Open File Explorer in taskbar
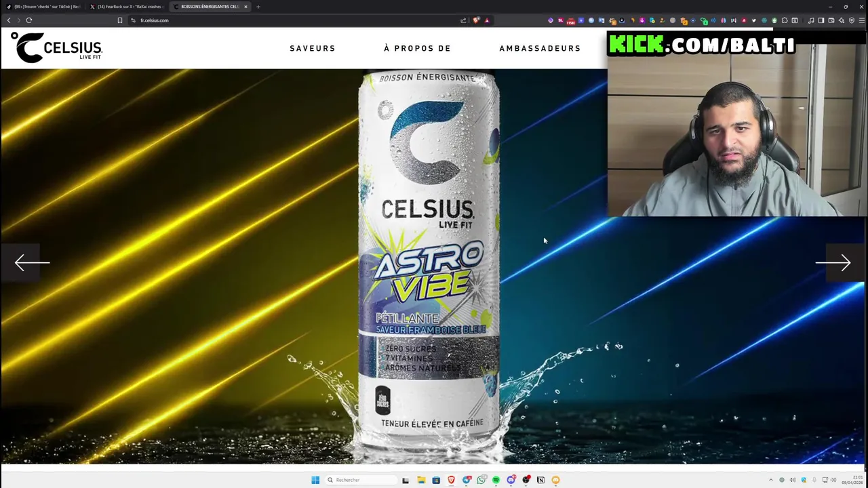The width and height of the screenshot is (868, 488). [421, 480]
